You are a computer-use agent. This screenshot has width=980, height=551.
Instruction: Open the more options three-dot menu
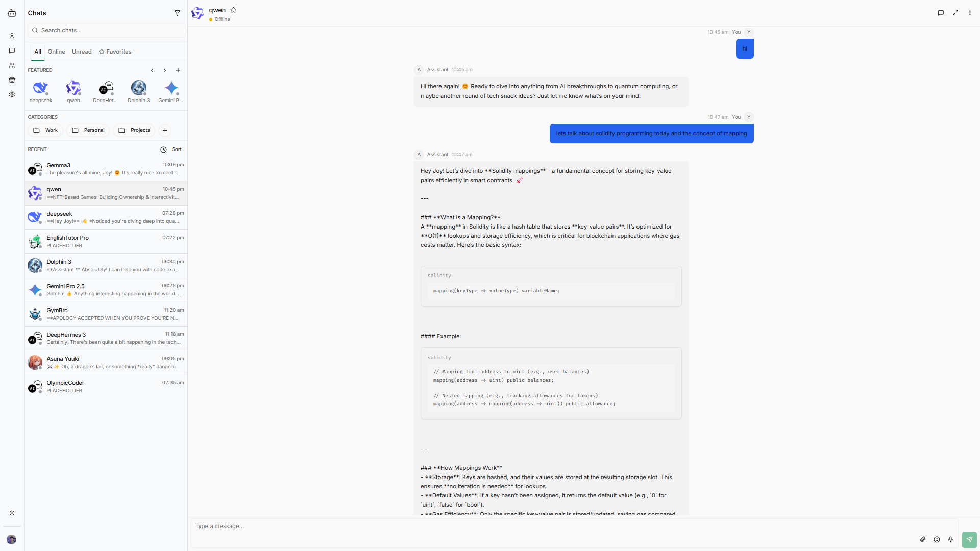pyautogui.click(x=970, y=13)
